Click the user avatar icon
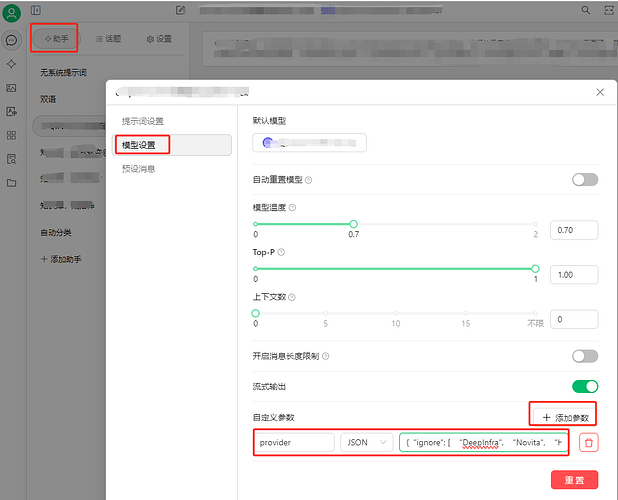This screenshot has height=500, width=618. tap(11, 13)
